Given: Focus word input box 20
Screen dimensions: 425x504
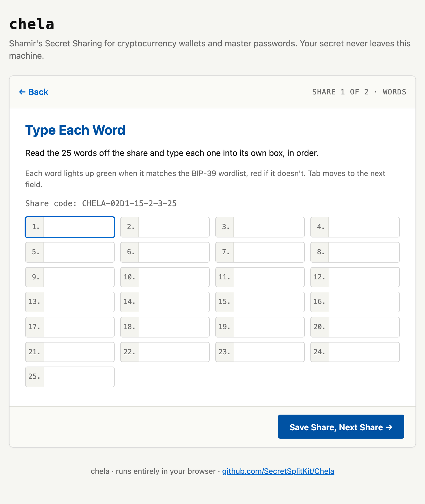Looking at the screenshot, I should (364, 327).
